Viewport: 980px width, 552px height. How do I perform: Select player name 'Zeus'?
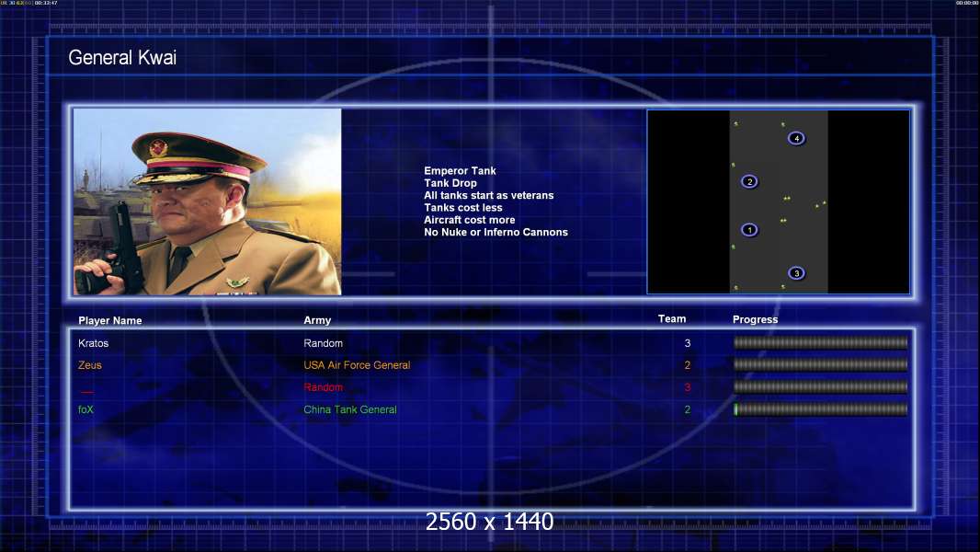pyautogui.click(x=90, y=365)
